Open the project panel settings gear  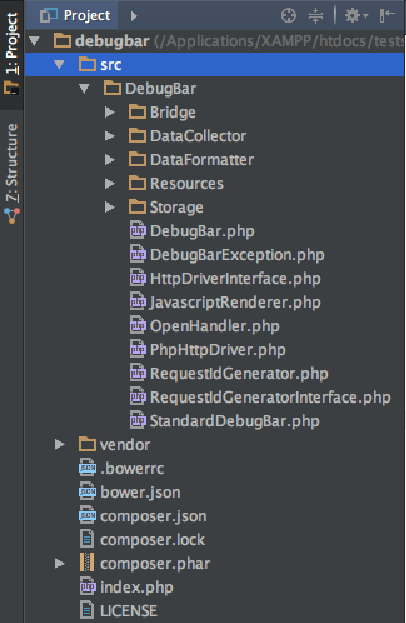pos(356,16)
